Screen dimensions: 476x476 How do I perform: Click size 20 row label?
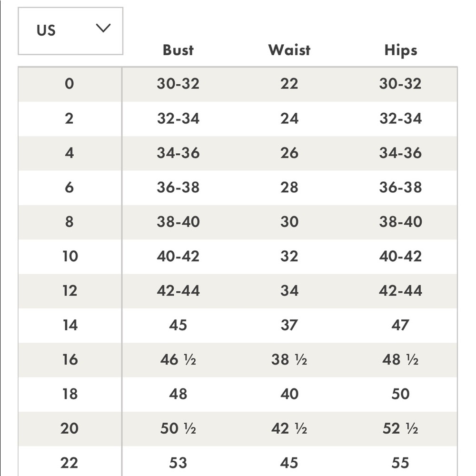(69, 429)
